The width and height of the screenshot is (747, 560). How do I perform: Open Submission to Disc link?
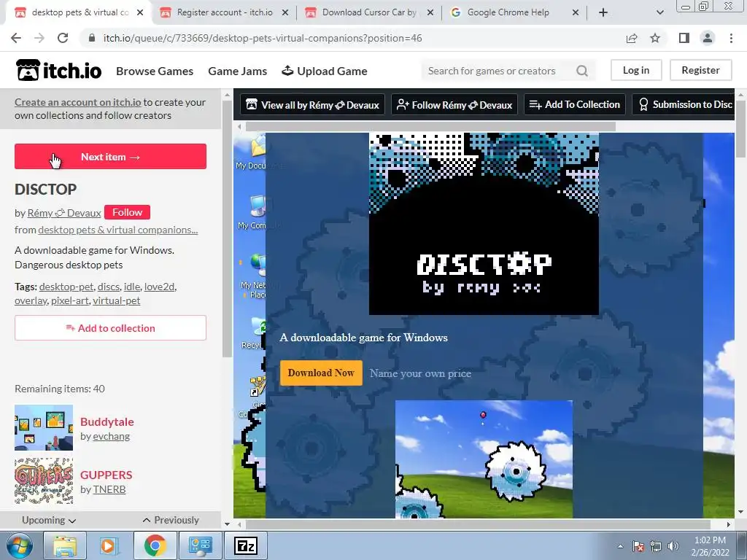pyautogui.click(x=683, y=105)
